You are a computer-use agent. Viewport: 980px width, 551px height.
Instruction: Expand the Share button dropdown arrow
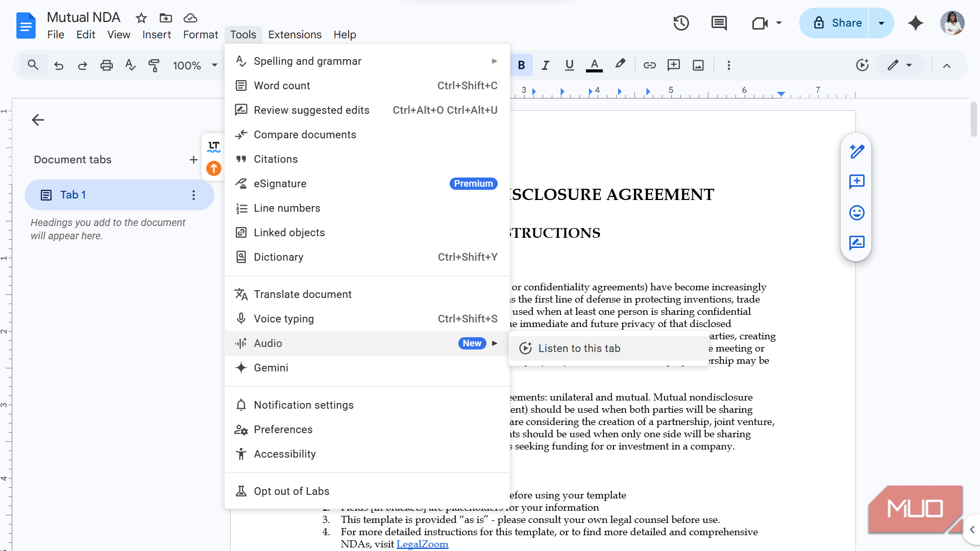(x=881, y=23)
